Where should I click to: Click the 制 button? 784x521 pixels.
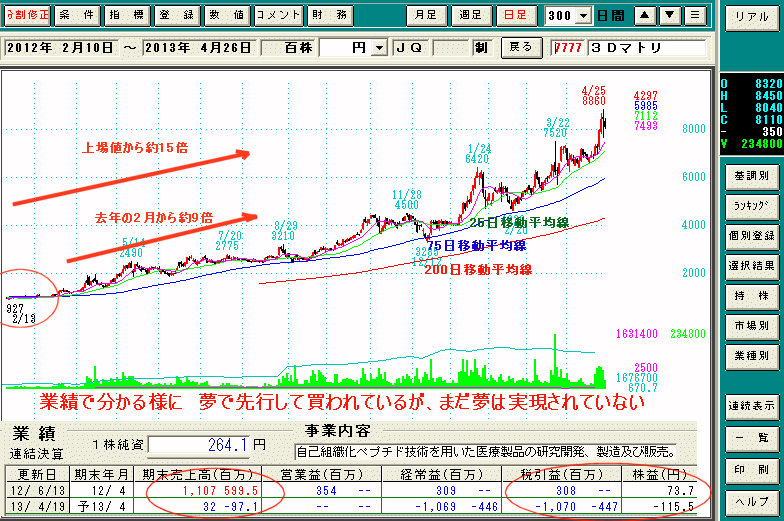point(482,48)
